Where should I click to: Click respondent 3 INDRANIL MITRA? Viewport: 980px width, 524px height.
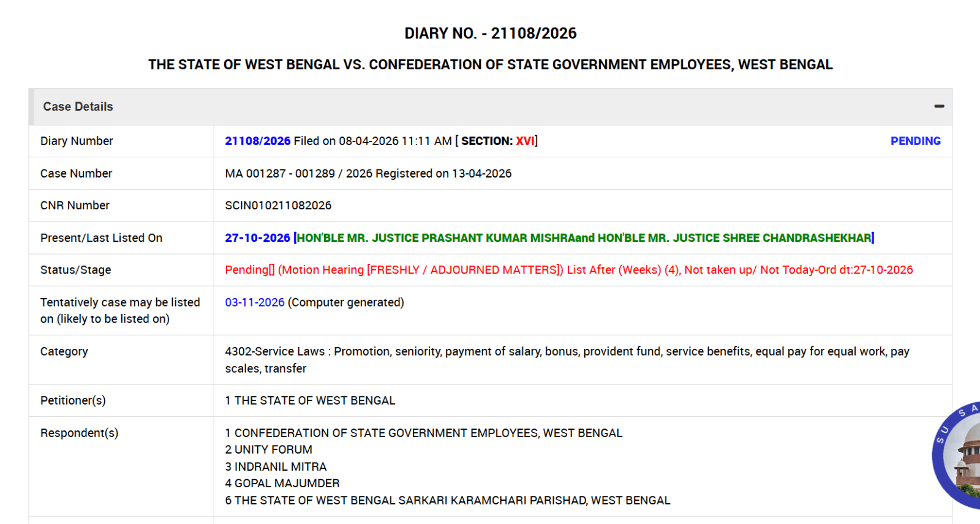276,466
